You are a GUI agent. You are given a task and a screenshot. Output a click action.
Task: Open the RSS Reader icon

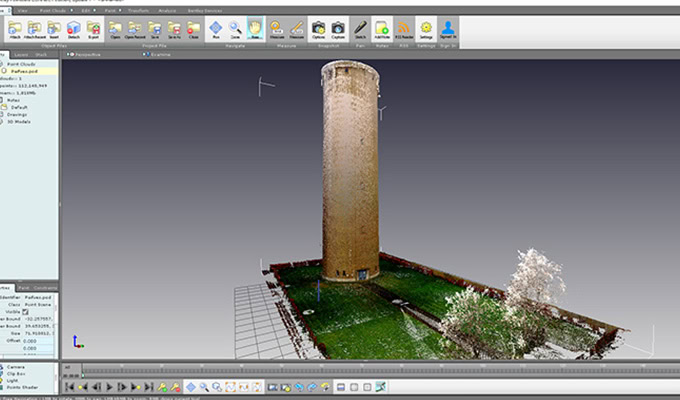click(404, 29)
